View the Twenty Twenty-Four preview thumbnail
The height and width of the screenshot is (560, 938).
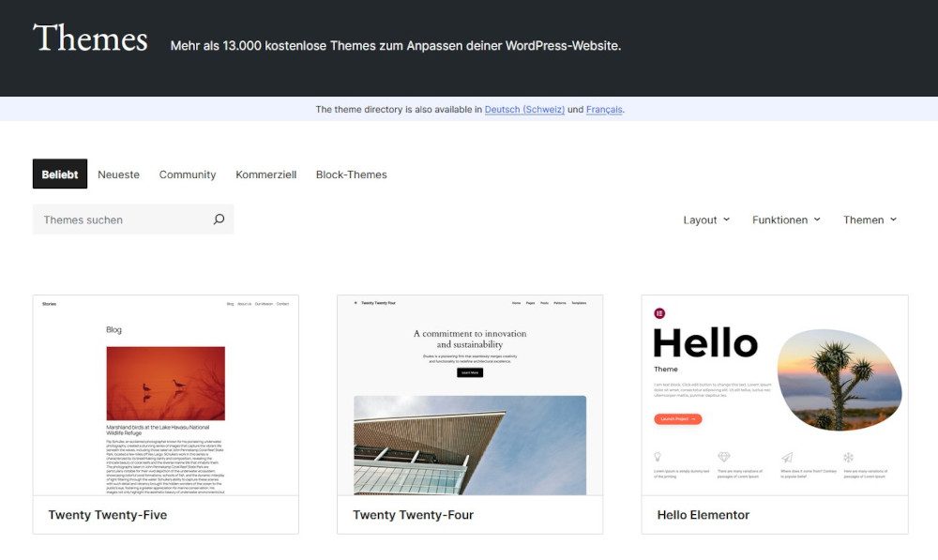coord(470,395)
